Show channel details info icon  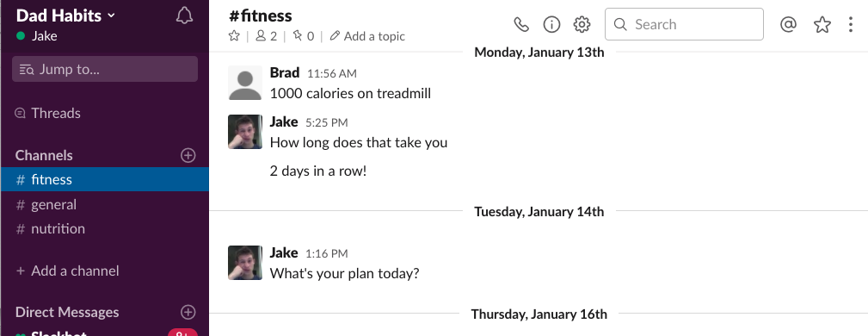coord(551,24)
